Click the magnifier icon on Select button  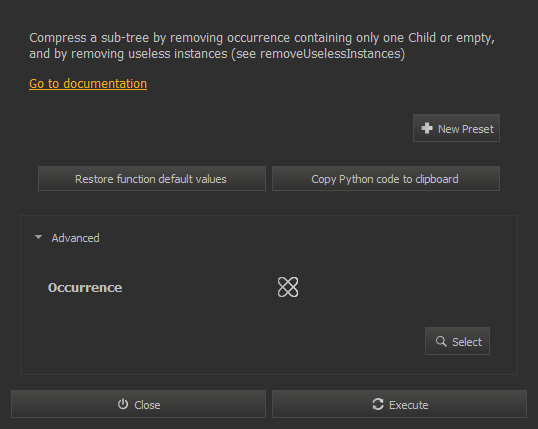click(441, 341)
